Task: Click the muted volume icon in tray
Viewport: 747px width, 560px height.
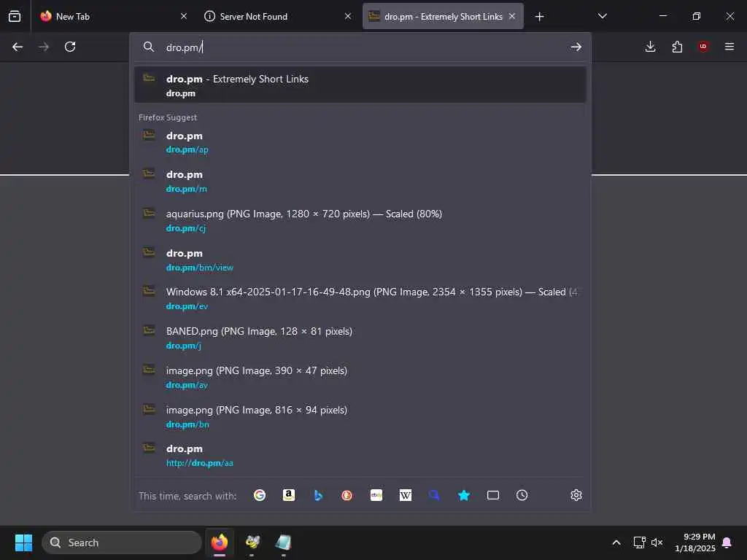Action: click(x=657, y=542)
